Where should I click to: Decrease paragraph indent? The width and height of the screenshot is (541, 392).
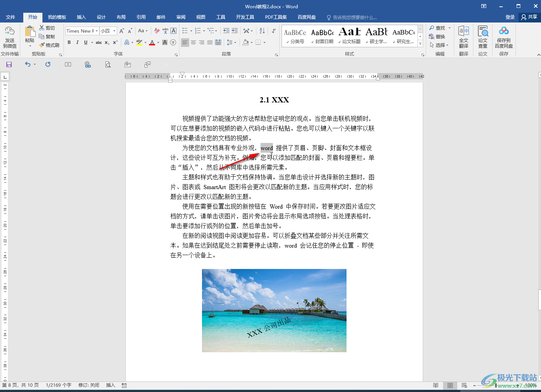tap(226, 31)
